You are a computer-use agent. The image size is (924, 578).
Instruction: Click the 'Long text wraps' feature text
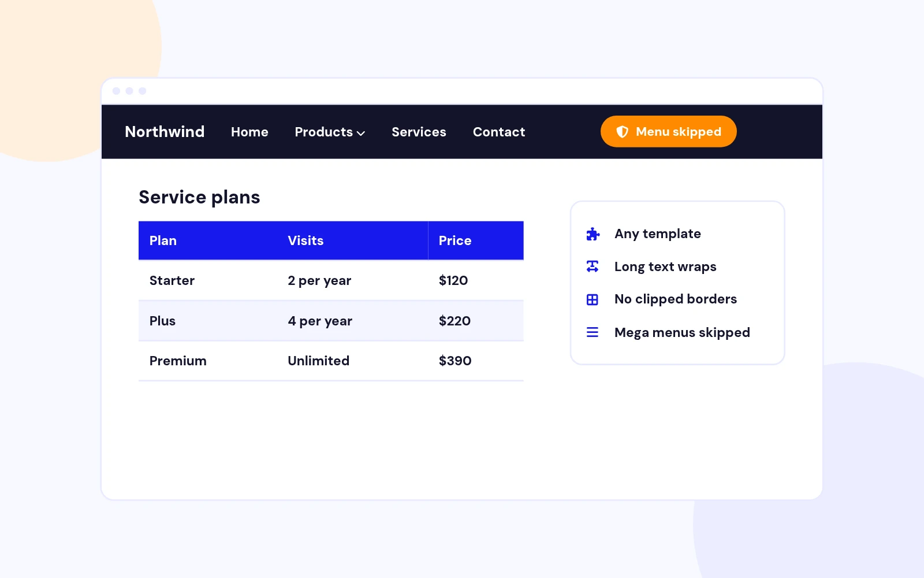click(665, 266)
